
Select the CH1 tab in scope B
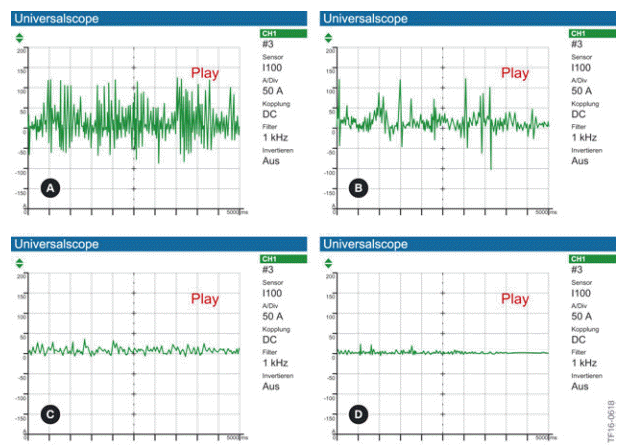pyautogui.click(x=592, y=33)
